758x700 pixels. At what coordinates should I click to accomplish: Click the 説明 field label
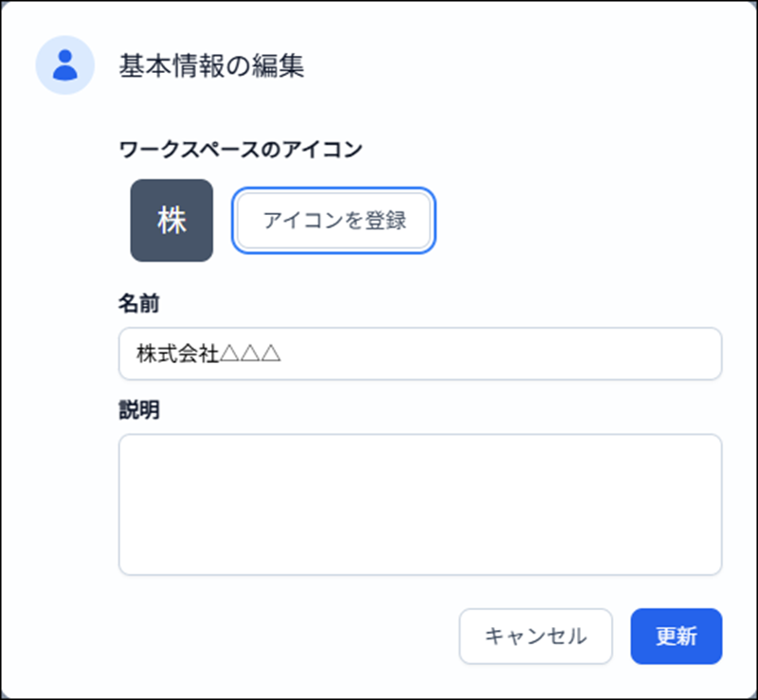pyautogui.click(x=138, y=410)
